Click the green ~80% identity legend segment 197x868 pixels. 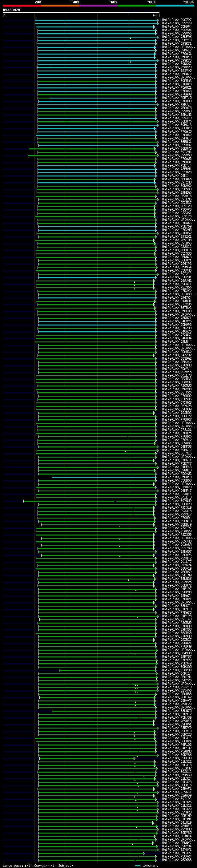tap(137, 6)
